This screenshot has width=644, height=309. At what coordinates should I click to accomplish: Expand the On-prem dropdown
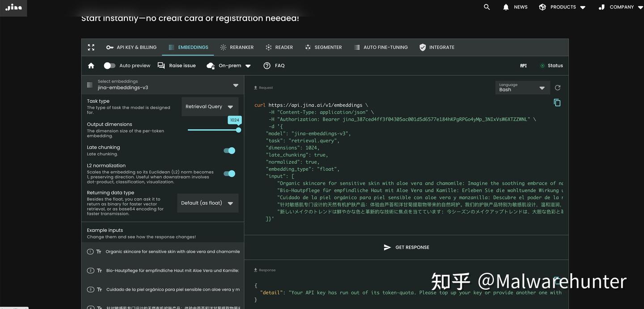229,66
